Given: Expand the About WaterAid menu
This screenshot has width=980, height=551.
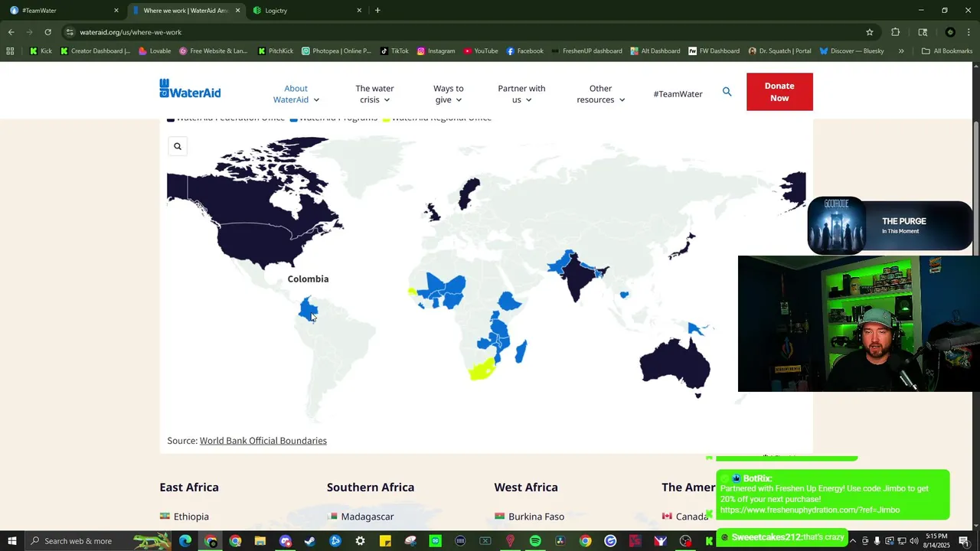Looking at the screenshot, I should [296, 94].
